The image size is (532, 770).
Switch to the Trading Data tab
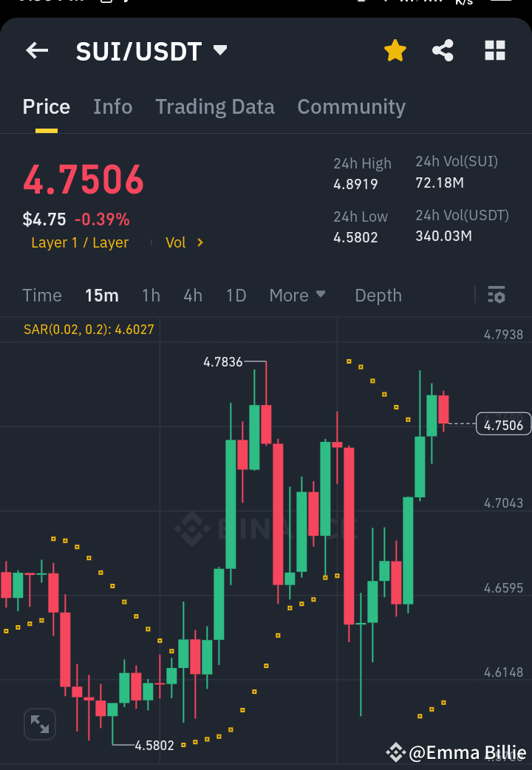(x=214, y=106)
